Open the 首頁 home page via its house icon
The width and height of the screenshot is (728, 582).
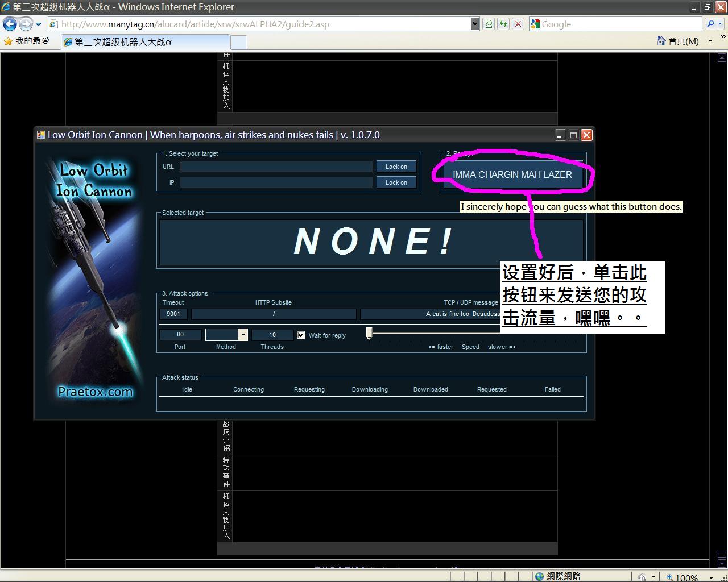[660, 41]
